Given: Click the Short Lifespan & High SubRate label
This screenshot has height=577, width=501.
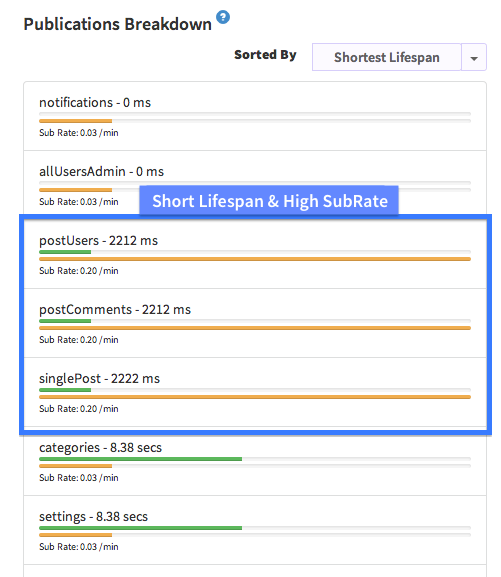Looking at the screenshot, I should click(269, 201).
